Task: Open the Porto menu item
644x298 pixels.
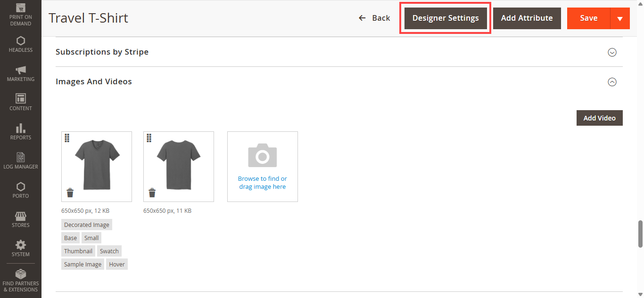Action: [21, 190]
